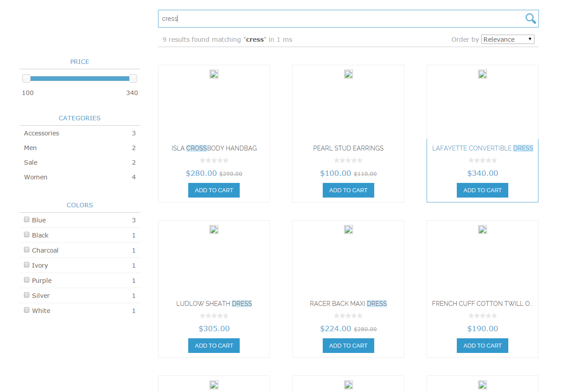Add Racer Back Maxi Dress to cart
The image size is (562, 392).
coord(348,345)
